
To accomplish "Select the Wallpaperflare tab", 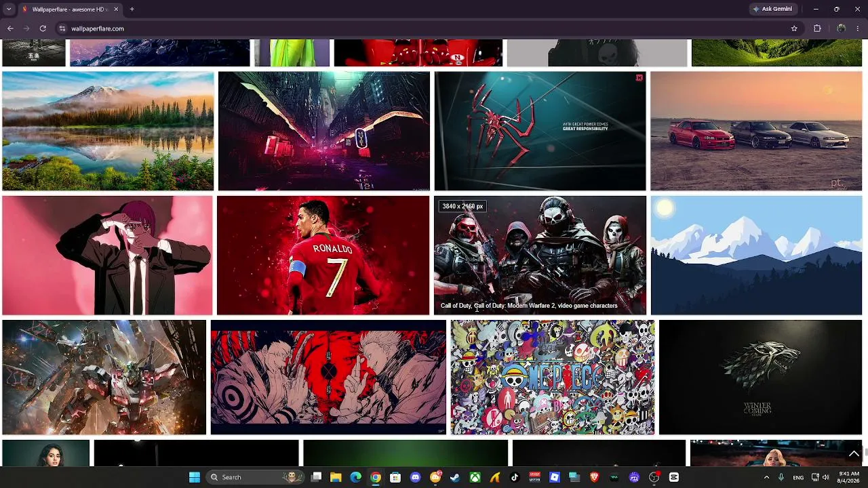I will coord(71,9).
